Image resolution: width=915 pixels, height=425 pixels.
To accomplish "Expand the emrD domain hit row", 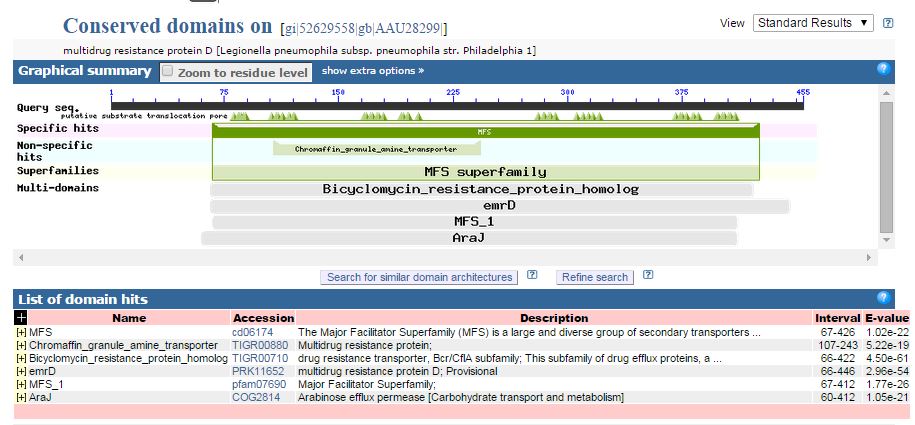I will pos(21,371).
